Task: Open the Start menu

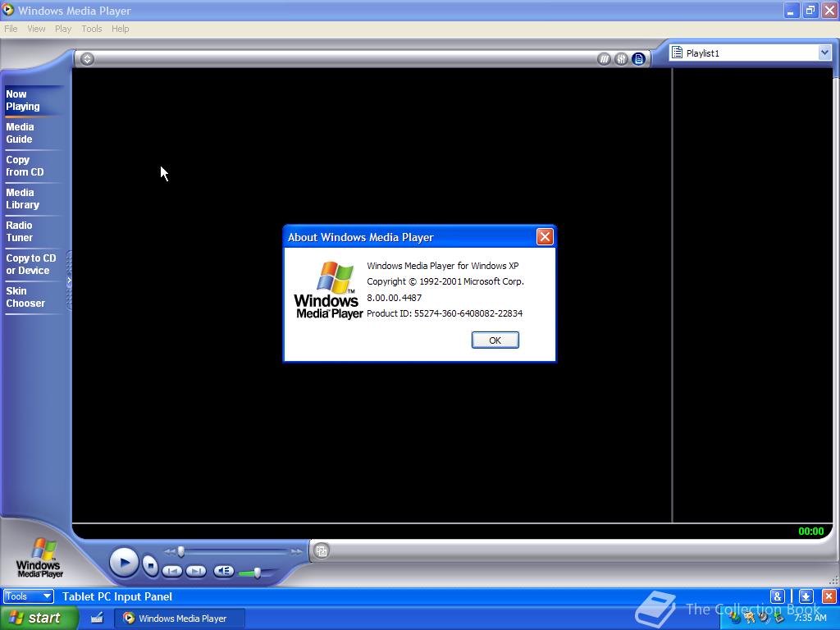Action: (39, 618)
